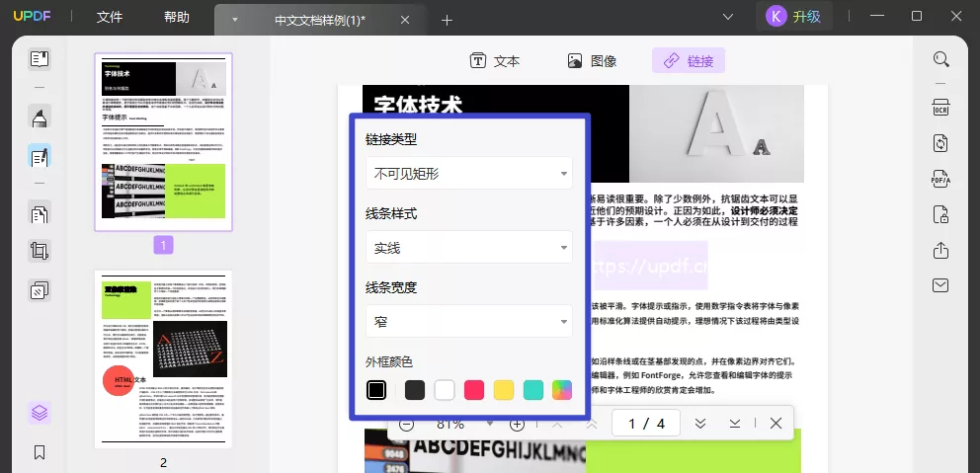Zoom out with the minus button
The width and height of the screenshot is (980, 473).
(406, 425)
